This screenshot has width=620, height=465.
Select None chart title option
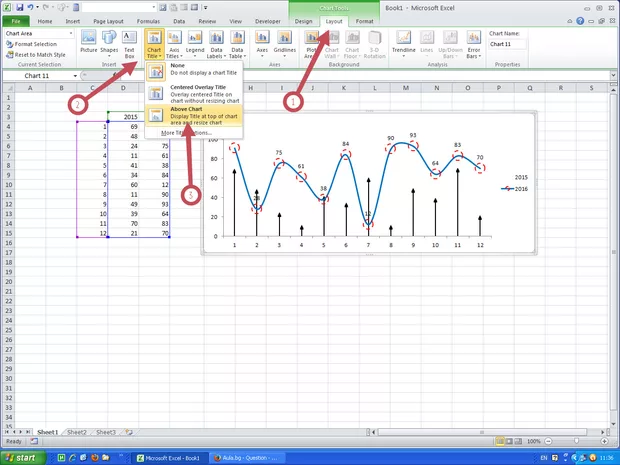(194, 71)
